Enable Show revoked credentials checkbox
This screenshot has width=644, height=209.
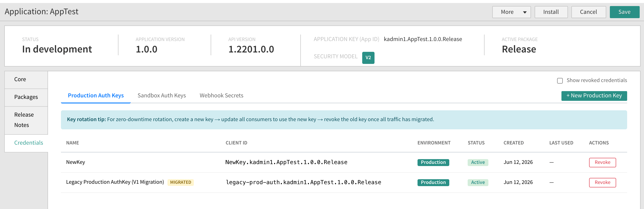[x=560, y=81]
